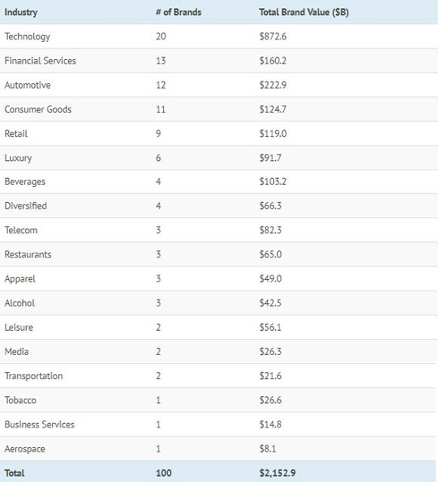Select the Automotive brand value $222.9
438x482 pixels.
[x=273, y=85]
